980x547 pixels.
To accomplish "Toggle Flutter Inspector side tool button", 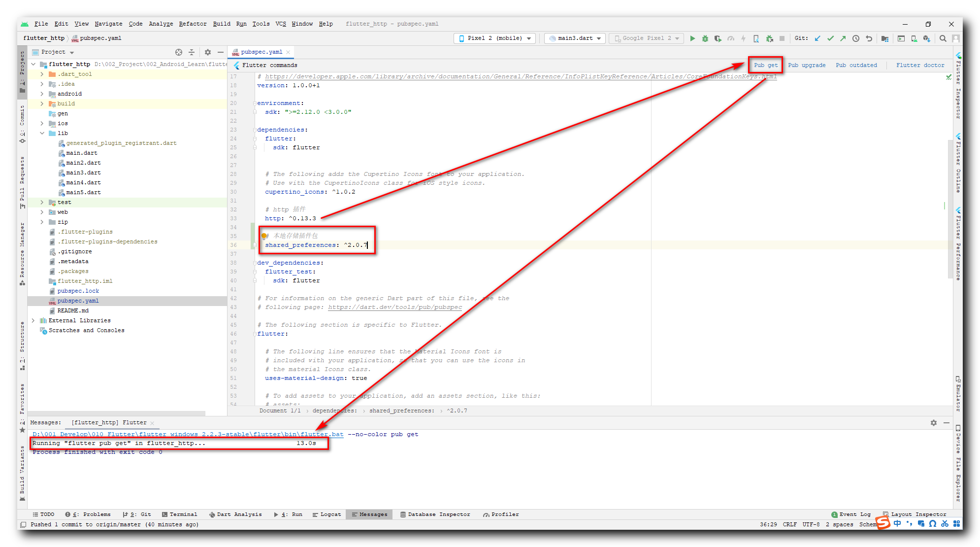I will [958, 86].
